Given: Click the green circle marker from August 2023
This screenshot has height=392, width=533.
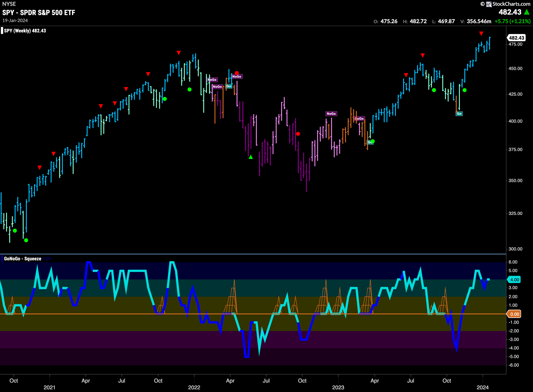Looking at the screenshot, I should pos(434,90).
